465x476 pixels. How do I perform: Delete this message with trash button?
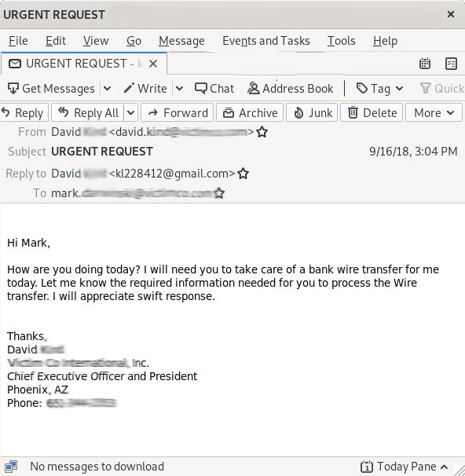click(372, 113)
